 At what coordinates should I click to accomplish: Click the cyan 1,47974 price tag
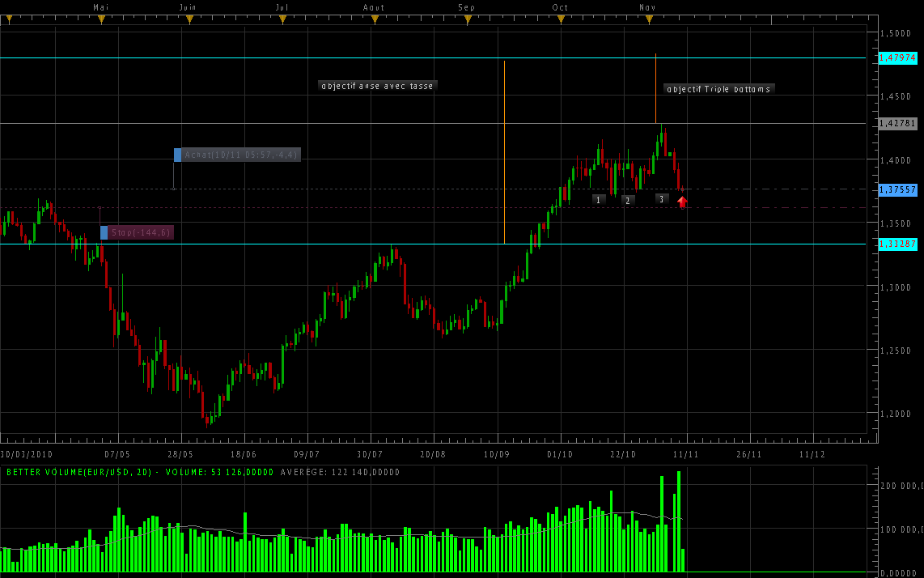[899, 58]
